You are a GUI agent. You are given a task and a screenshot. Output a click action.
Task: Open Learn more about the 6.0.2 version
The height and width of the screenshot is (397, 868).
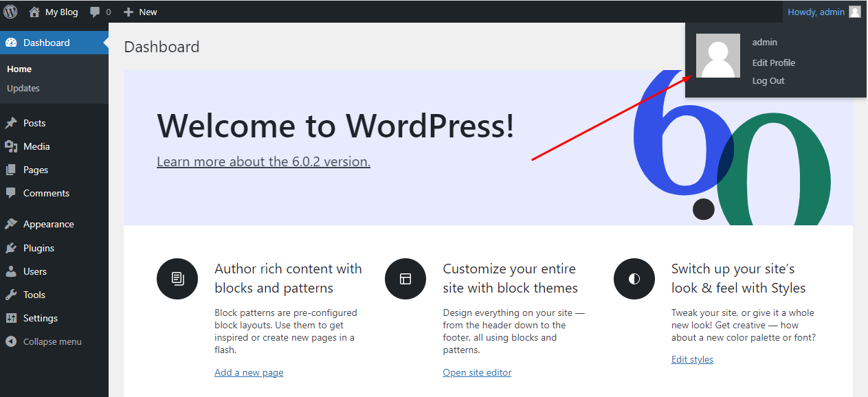click(x=263, y=162)
